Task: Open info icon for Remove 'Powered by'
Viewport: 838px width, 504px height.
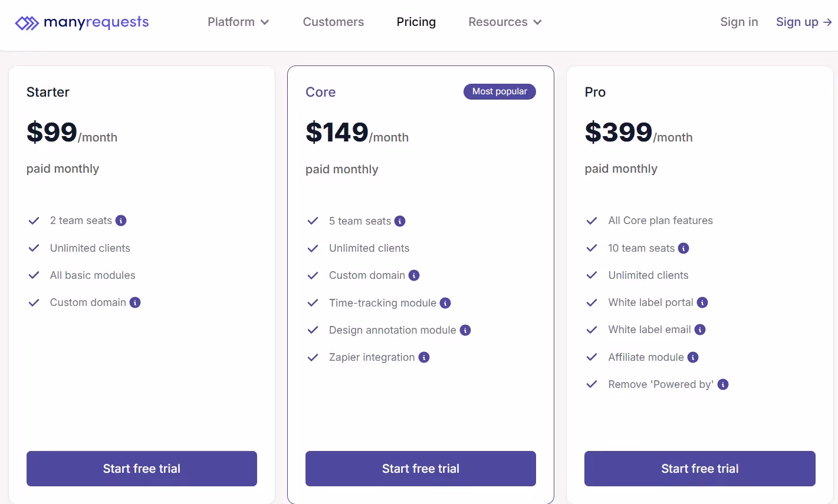Action: tap(723, 384)
